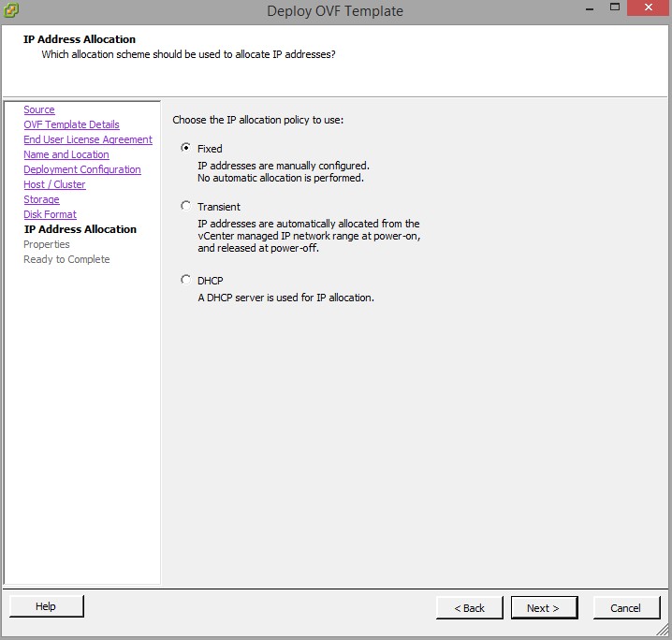Click the Back button
Image resolution: width=672 pixels, height=640 pixels.
469,607
